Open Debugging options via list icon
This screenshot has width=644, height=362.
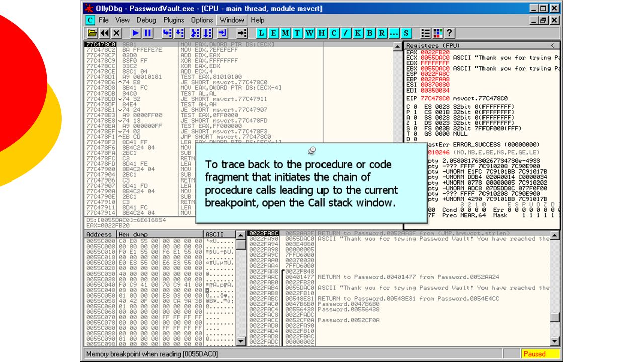point(426,33)
